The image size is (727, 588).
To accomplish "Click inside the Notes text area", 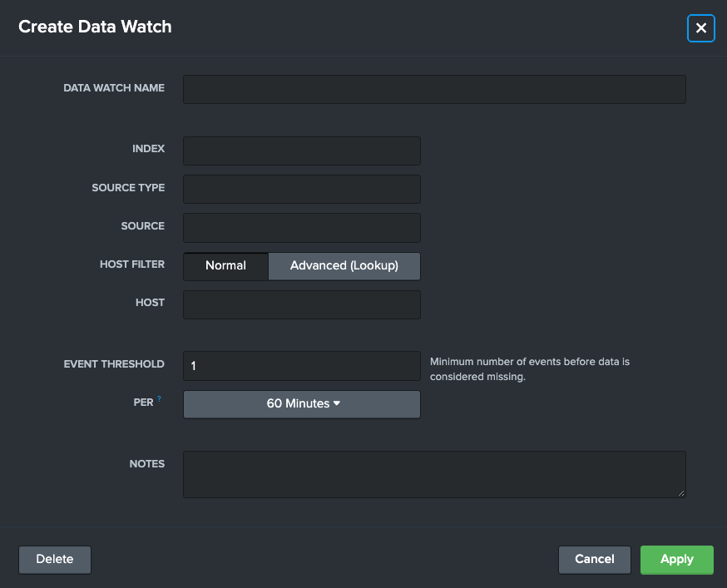I will [x=434, y=474].
